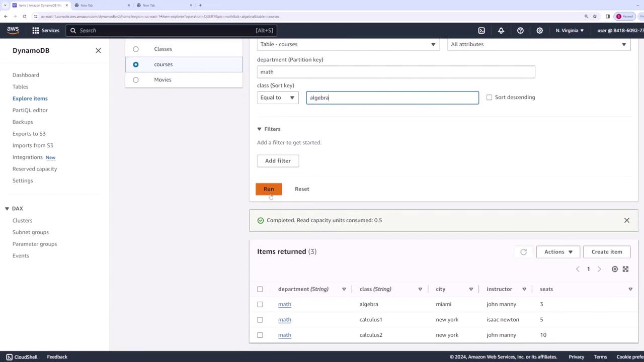
Task: Open the math link in the algebra row
Action: tap(285, 304)
